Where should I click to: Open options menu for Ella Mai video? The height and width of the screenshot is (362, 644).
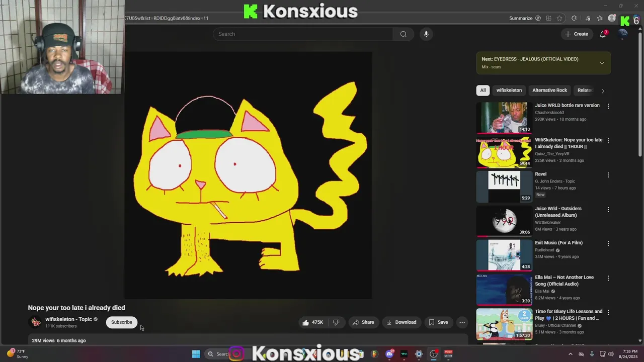pos(608,278)
